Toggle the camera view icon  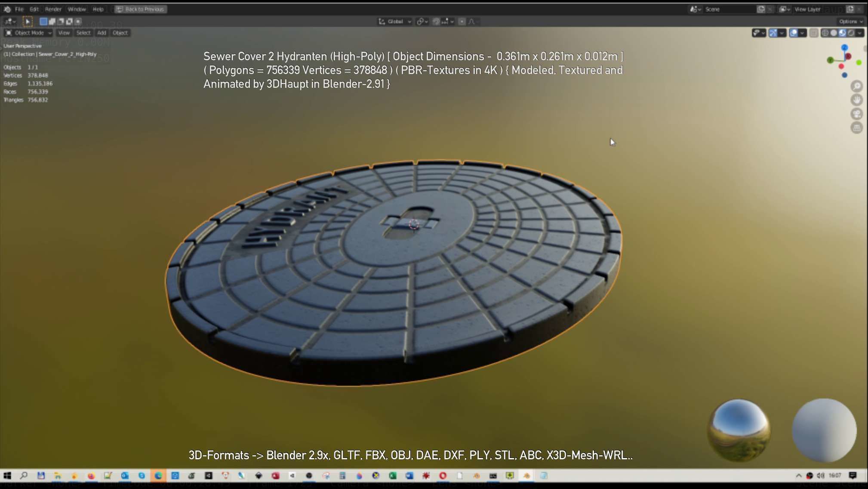857,114
